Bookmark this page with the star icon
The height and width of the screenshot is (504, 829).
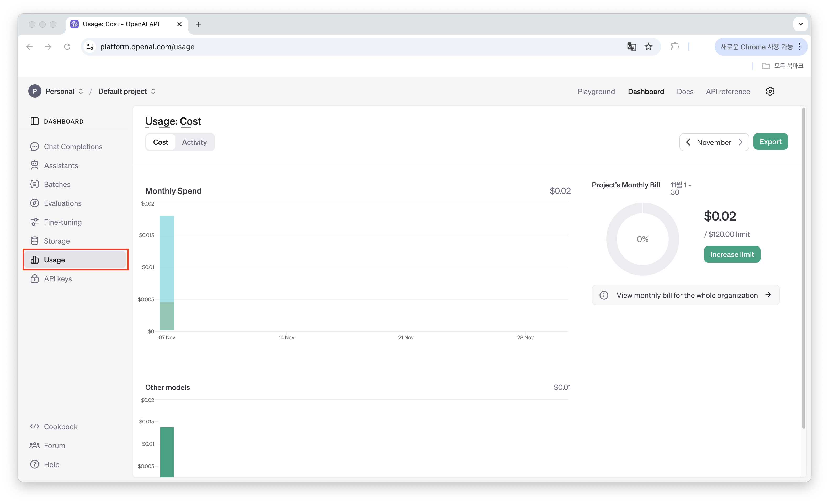click(648, 47)
